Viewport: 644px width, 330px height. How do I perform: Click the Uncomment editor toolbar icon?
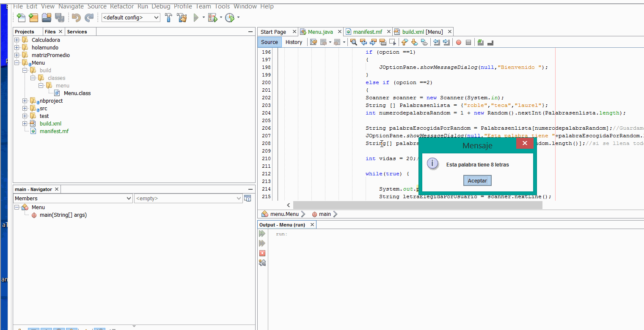tap(490, 42)
